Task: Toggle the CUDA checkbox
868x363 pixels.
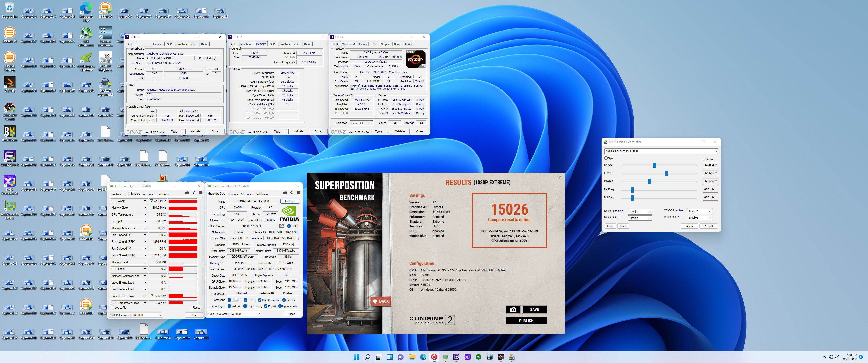Action: (245, 300)
